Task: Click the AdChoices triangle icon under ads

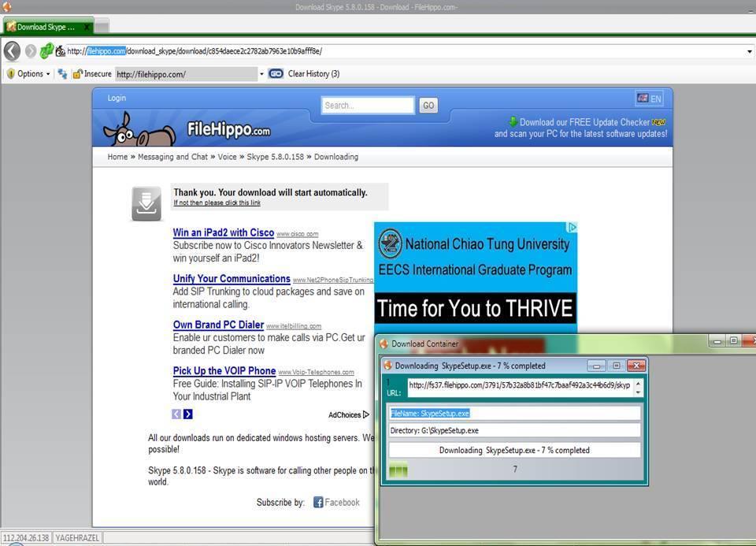Action: tap(366, 414)
